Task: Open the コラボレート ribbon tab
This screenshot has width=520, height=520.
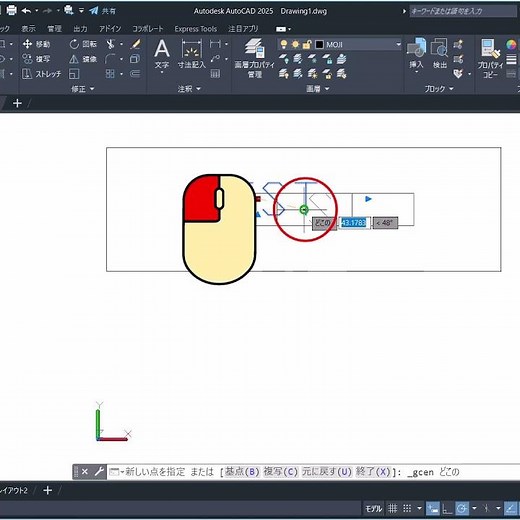Action: 148,29
